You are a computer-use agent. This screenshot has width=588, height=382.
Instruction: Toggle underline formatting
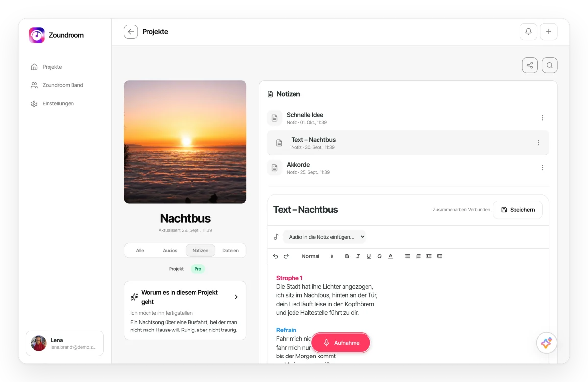point(369,256)
